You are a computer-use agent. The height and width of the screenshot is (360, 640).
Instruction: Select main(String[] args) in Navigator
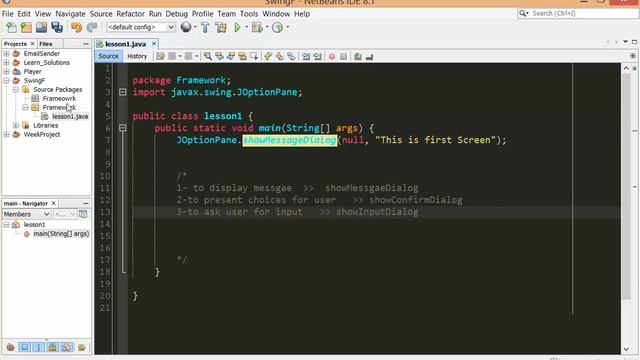(x=61, y=234)
